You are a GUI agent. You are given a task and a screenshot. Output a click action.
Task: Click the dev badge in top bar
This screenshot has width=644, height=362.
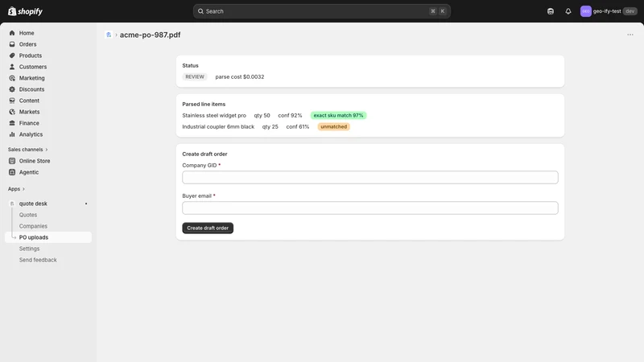[x=630, y=11]
